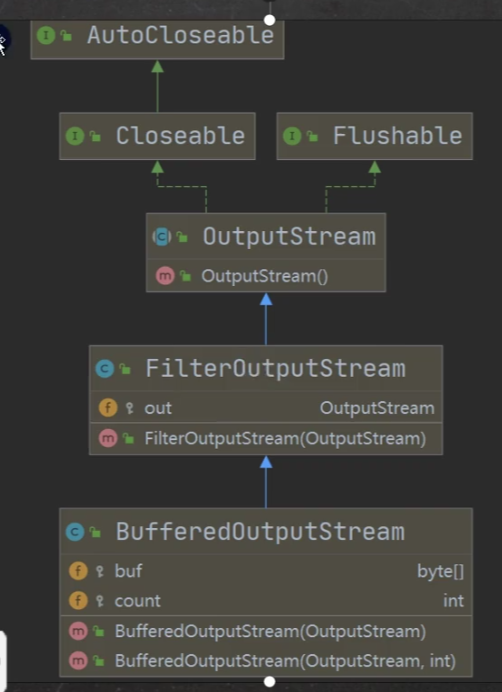Screen dimensions: 502x692
Task: Click the field icon beside count
Action: (x=78, y=601)
